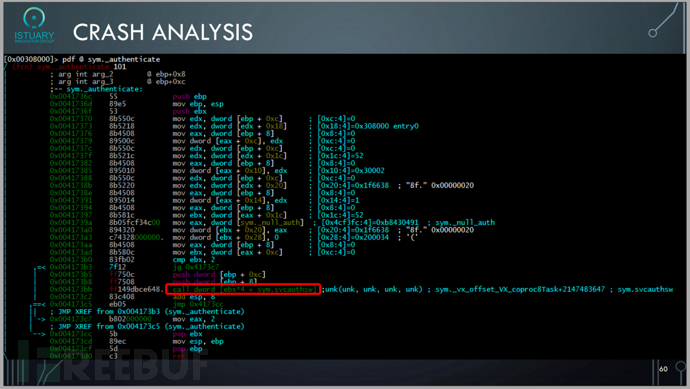The height and width of the screenshot is (389, 690).
Task: Click the 'pop ebp' instruction
Action: pos(187,349)
